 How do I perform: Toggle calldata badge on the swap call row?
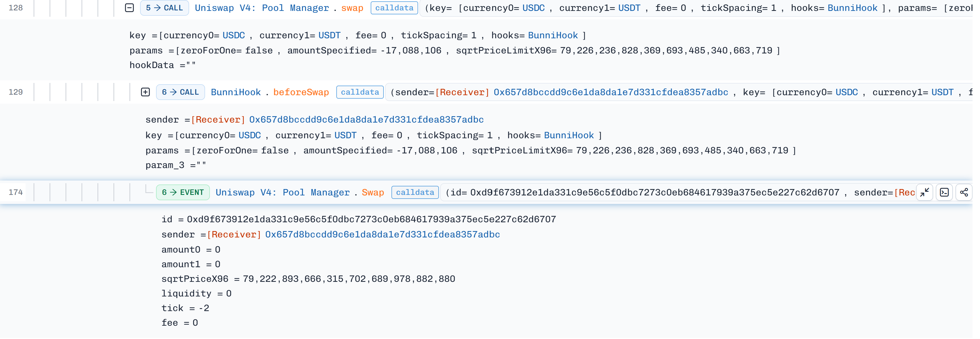(394, 8)
